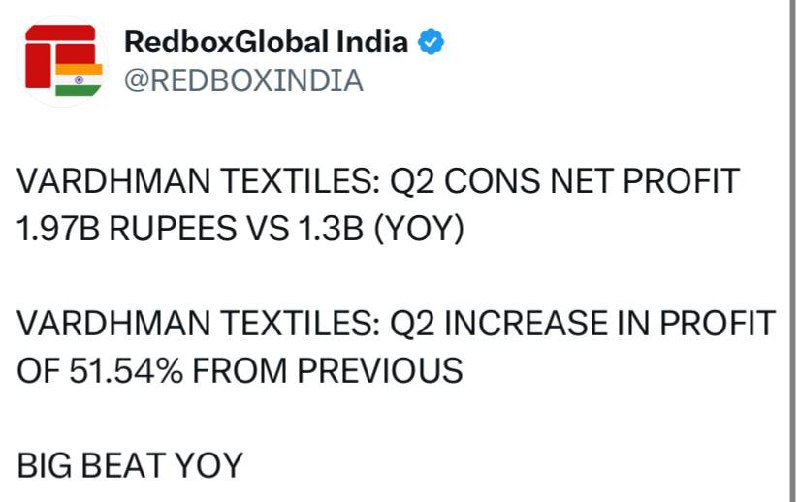Select the '1.3B' figure in the tweet

tap(331, 228)
